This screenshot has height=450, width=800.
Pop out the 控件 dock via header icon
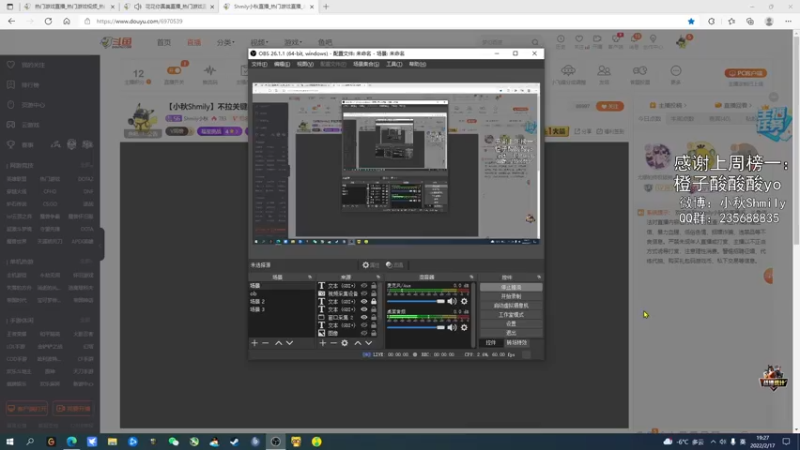tap(539, 277)
